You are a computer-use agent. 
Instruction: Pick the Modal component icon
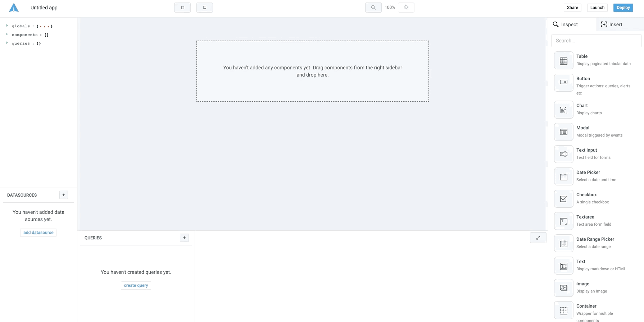(563, 132)
